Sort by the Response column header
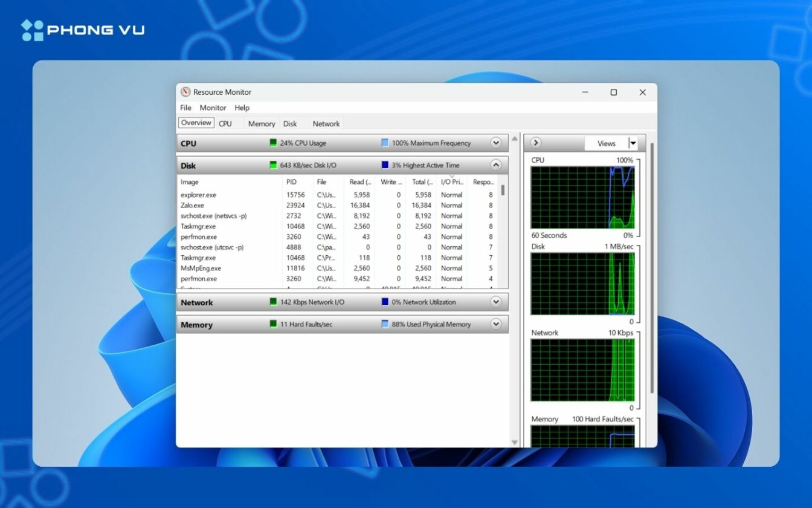Screen dimensions: 812x508 pyautogui.click(x=483, y=182)
